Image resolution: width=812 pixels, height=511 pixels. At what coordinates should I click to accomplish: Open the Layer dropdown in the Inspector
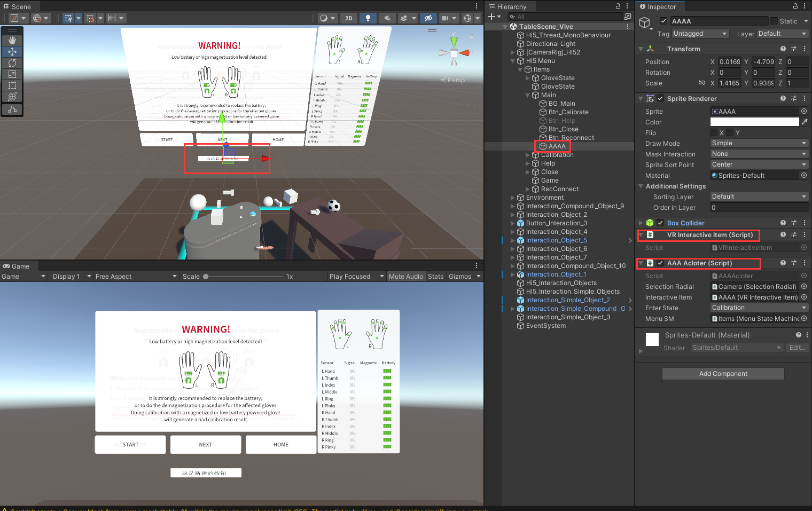(x=782, y=33)
